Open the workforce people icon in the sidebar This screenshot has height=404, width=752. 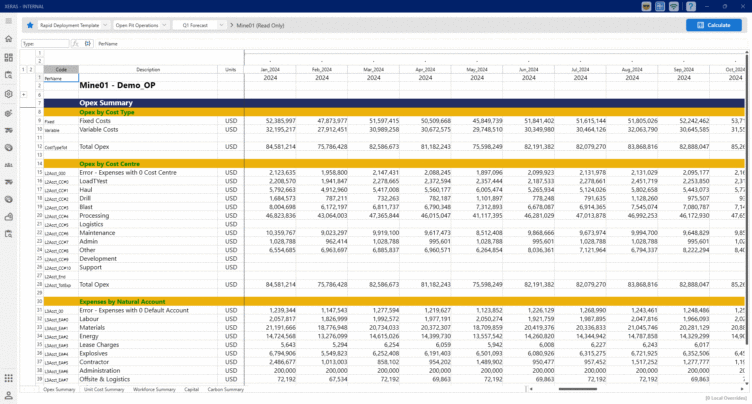pos(9,165)
